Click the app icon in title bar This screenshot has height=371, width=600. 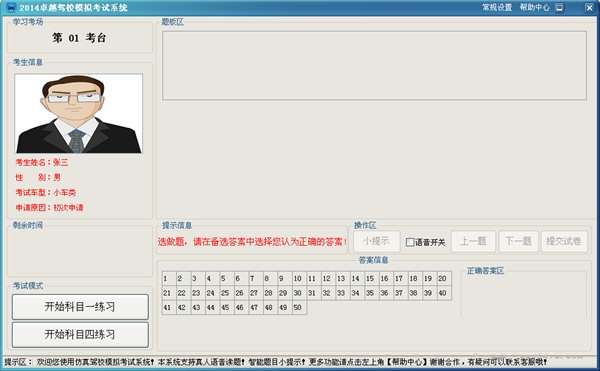pyautogui.click(x=11, y=7)
